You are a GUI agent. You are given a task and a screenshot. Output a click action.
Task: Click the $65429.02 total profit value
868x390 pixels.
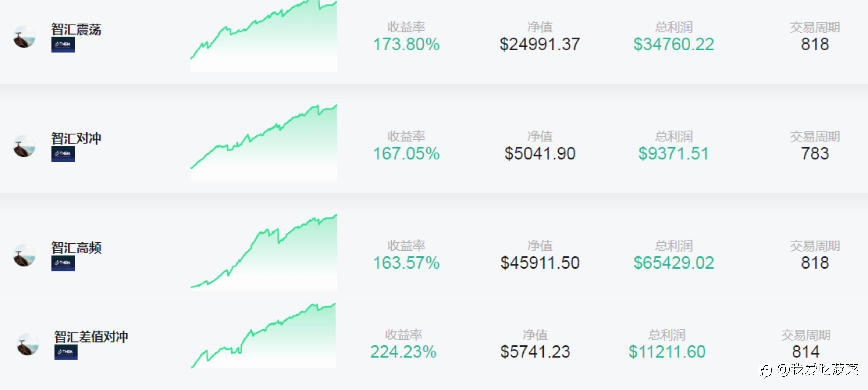click(x=674, y=263)
